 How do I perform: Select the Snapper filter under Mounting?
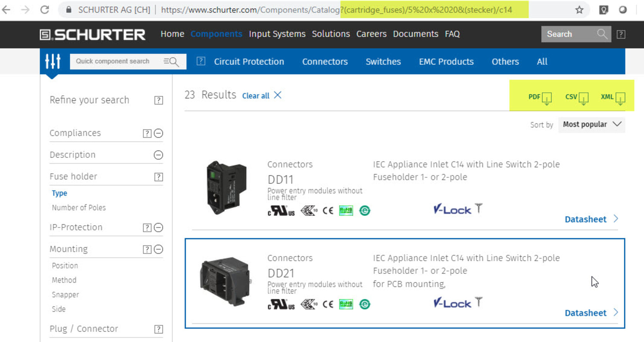pos(65,295)
